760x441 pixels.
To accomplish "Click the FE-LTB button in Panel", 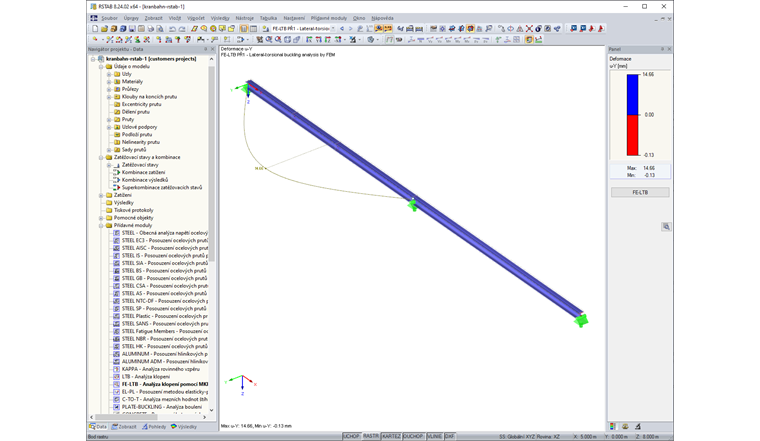I will (640, 192).
